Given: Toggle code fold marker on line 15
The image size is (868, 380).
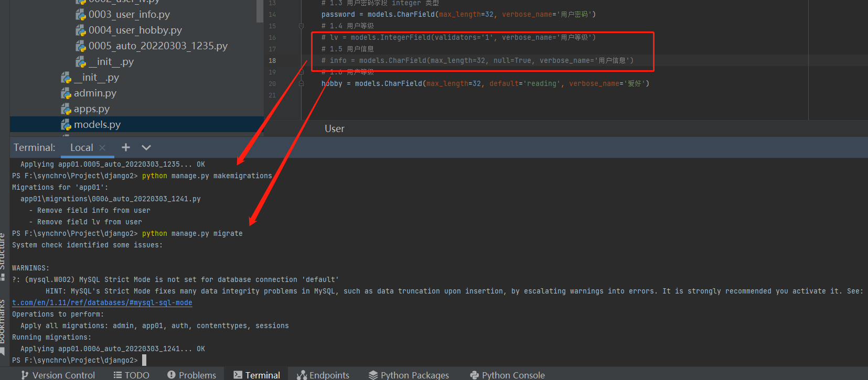Looking at the screenshot, I should pyautogui.click(x=301, y=26).
